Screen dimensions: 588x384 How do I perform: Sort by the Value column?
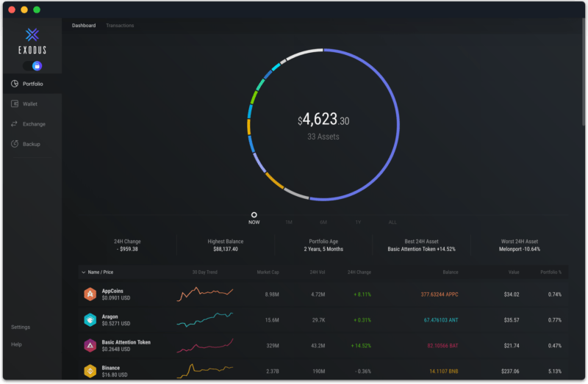(x=514, y=272)
